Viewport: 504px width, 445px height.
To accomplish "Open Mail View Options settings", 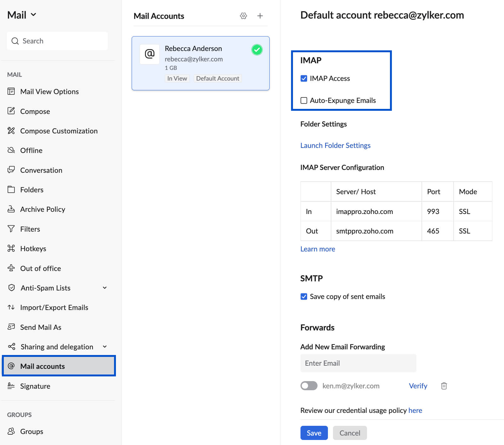I will pyautogui.click(x=49, y=92).
